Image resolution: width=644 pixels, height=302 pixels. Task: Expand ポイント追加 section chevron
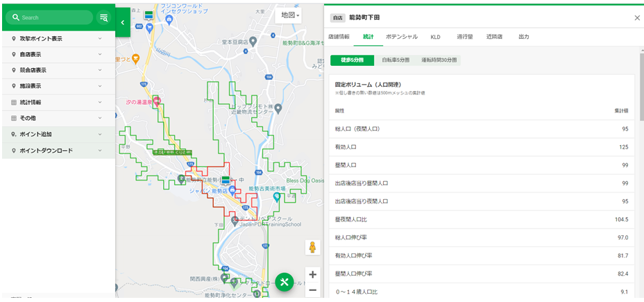coord(100,135)
